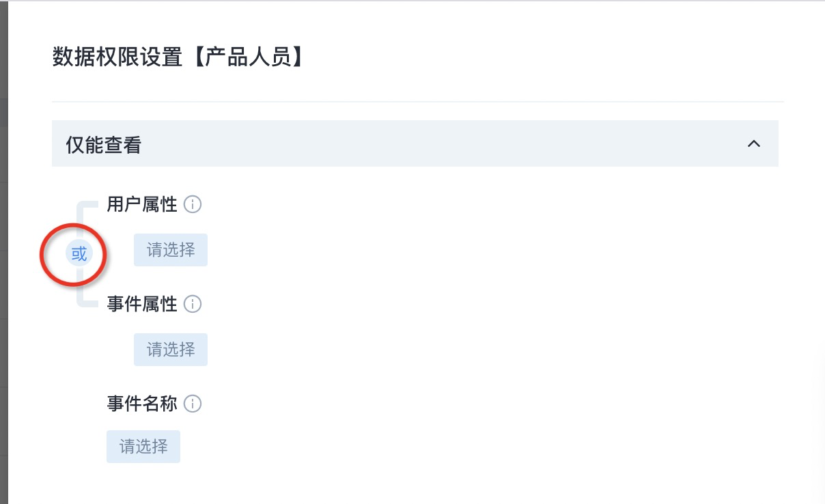Image resolution: width=825 pixels, height=504 pixels.
Task: Click the info icon beside 事件属性
Action: click(193, 304)
